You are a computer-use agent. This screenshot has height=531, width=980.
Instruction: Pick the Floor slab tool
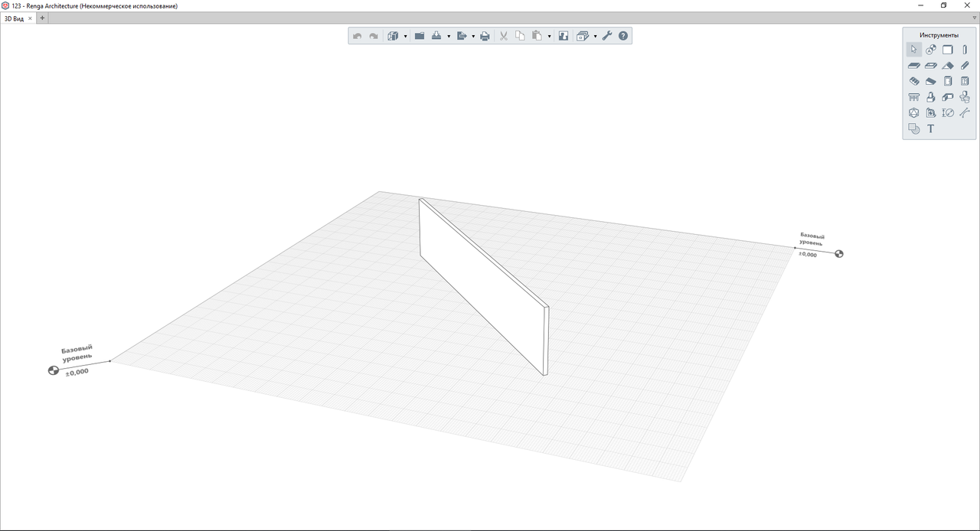913,65
